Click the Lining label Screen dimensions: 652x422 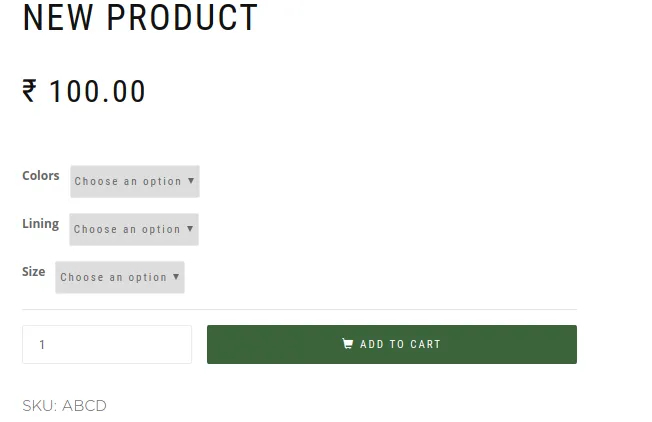[40, 224]
